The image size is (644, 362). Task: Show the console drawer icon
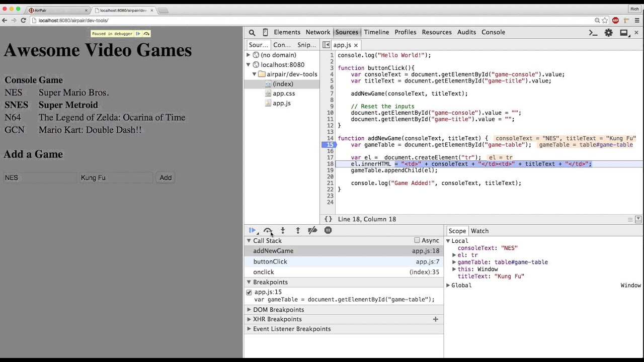click(593, 33)
